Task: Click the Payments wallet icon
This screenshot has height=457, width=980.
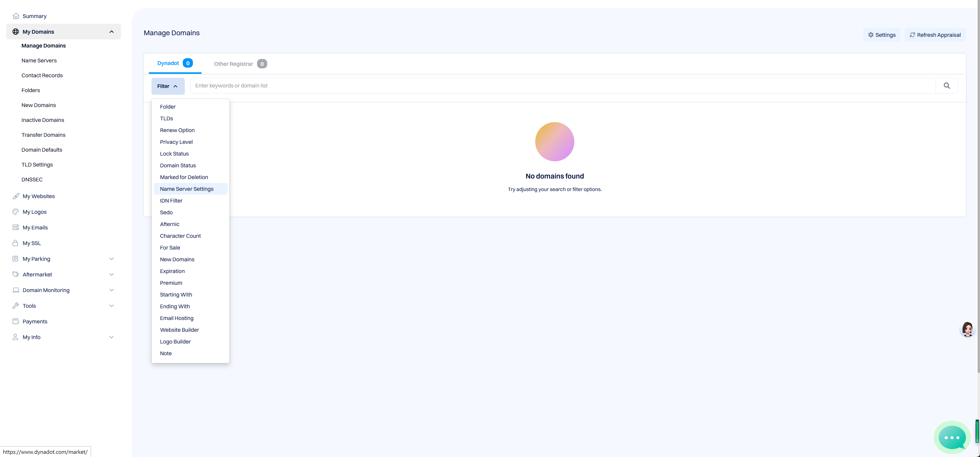Action: tap(16, 322)
